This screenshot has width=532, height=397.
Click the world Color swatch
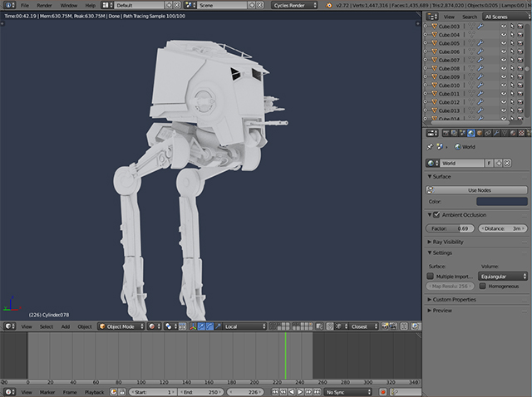tap(501, 202)
